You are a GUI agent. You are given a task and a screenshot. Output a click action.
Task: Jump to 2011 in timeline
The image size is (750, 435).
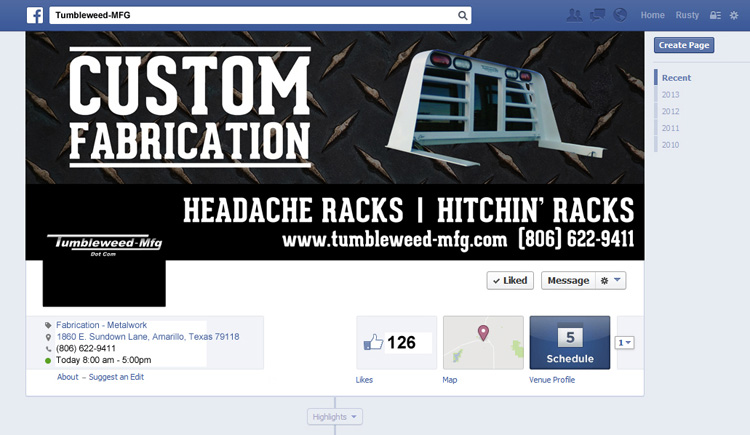click(671, 128)
